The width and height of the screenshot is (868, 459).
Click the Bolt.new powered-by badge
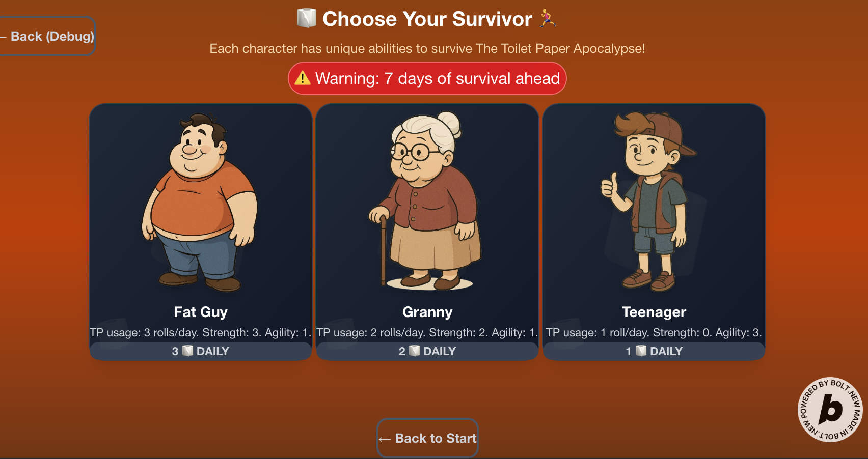click(x=830, y=410)
